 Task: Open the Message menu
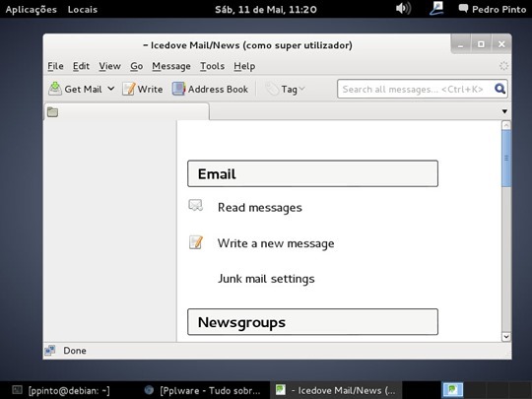click(x=171, y=66)
